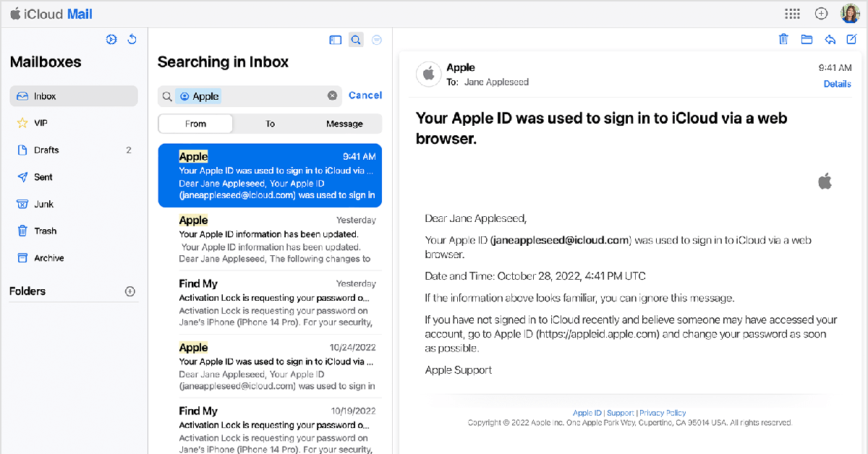Delete the open message with trash icon
868x454 pixels.
pos(783,39)
